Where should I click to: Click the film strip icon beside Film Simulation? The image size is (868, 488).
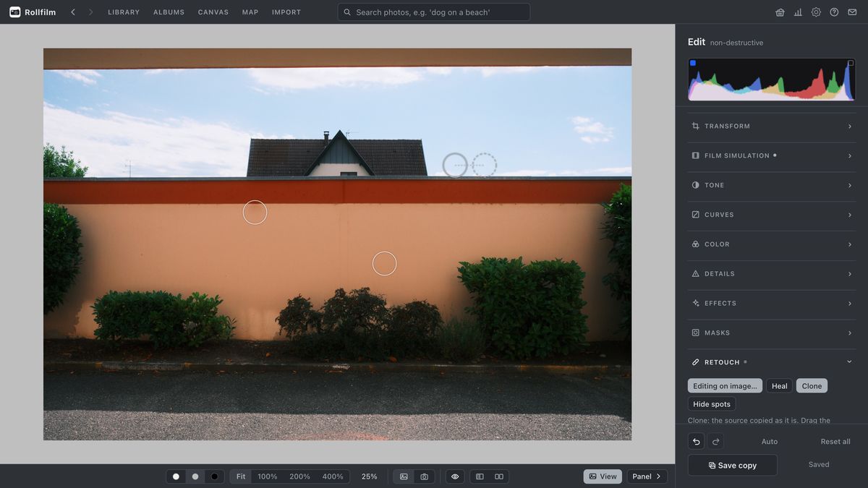coord(695,155)
